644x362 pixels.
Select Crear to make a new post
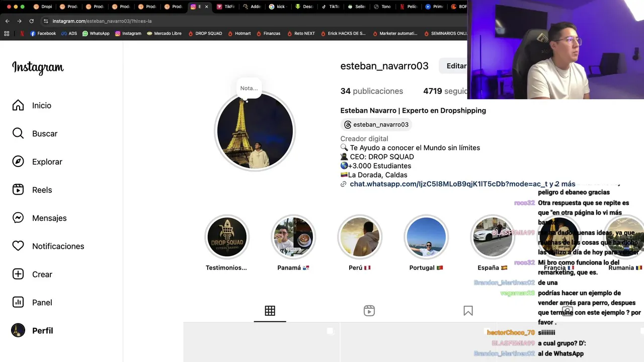(32, 275)
